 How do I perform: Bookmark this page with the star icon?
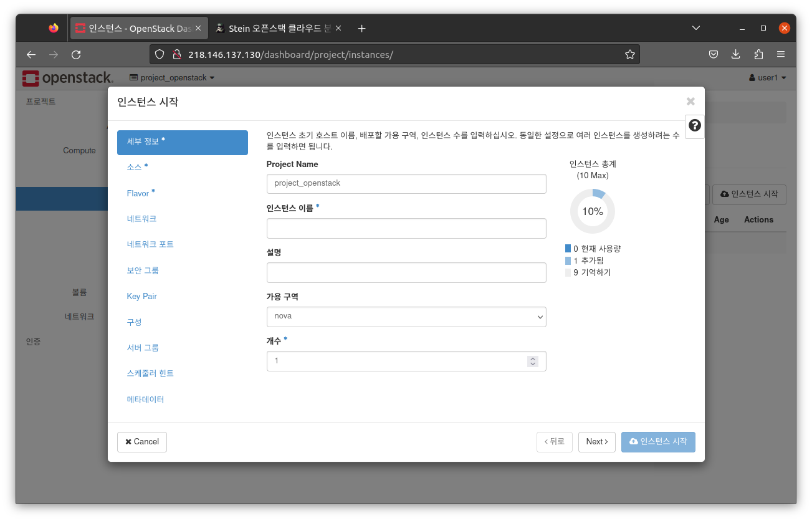coord(630,55)
